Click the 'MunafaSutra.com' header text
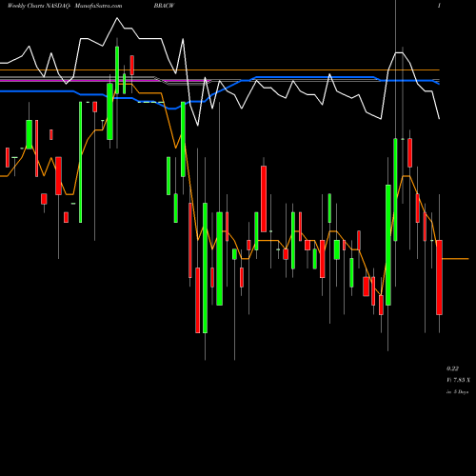This screenshot has width=476, height=476. pos(98,6)
